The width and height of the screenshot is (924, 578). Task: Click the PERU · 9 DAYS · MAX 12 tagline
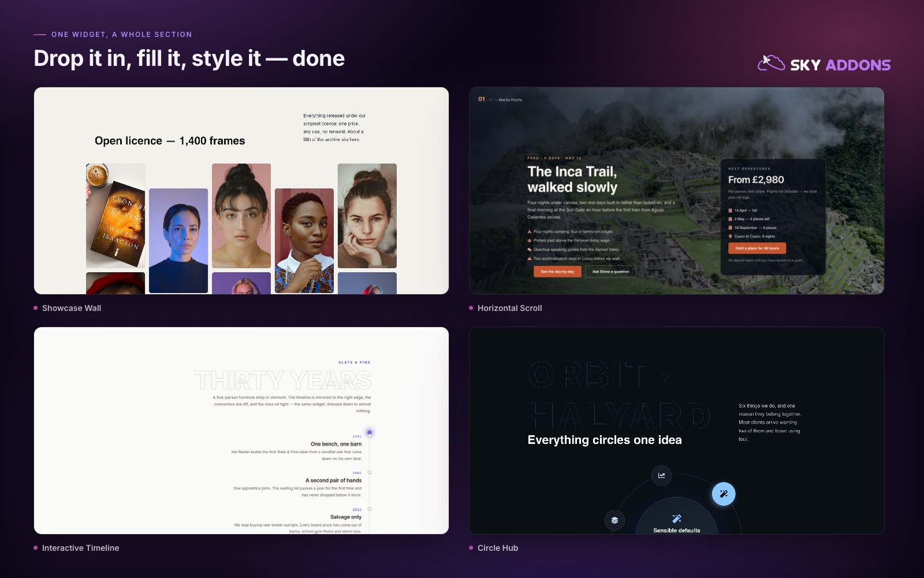coord(554,158)
